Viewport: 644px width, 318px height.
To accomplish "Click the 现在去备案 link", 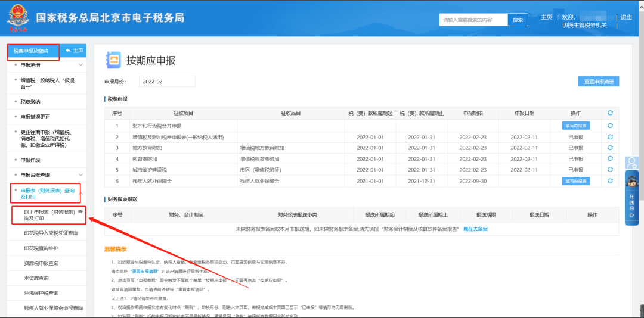I will [475, 229].
